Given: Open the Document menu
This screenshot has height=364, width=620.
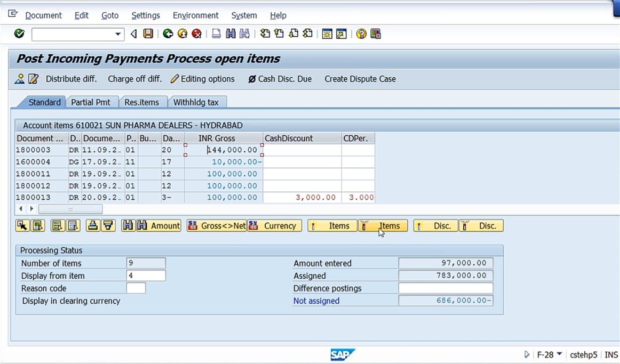Looking at the screenshot, I should (44, 15).
